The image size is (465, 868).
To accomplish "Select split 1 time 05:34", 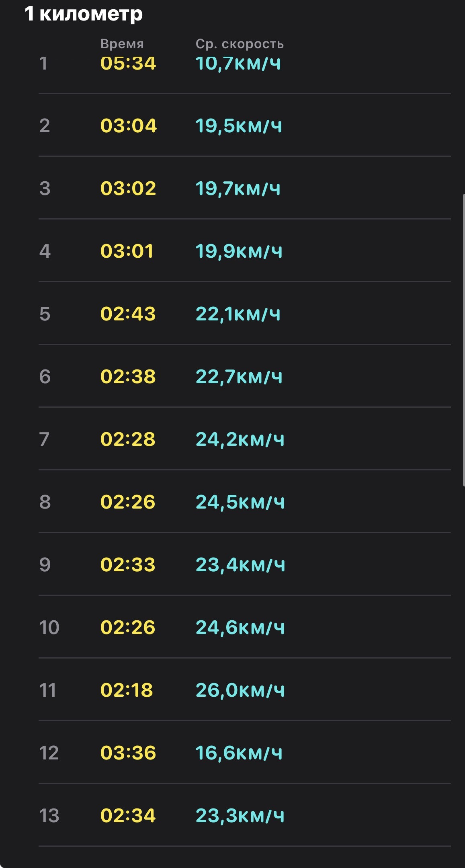I will click(x=128, y=64).
